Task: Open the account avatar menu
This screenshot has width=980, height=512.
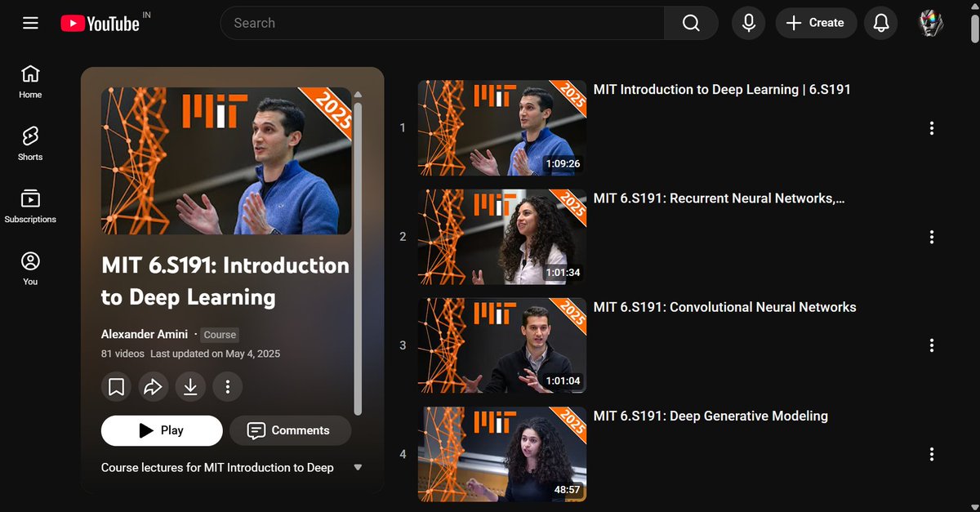Action: tap(931, 23)
